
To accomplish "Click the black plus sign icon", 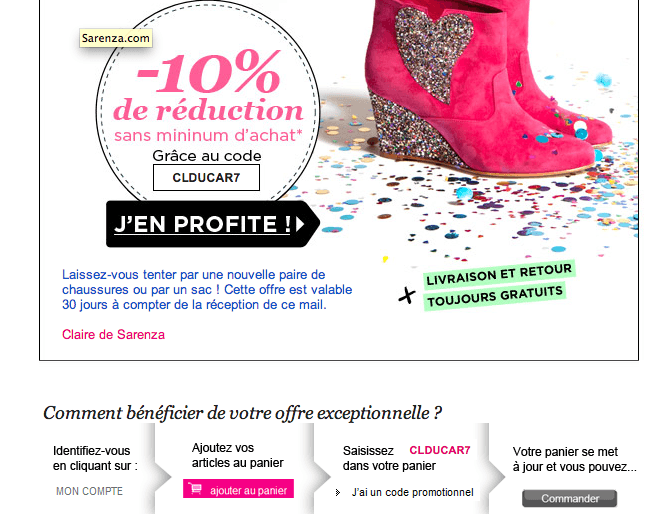I will (x=407, y=295).
